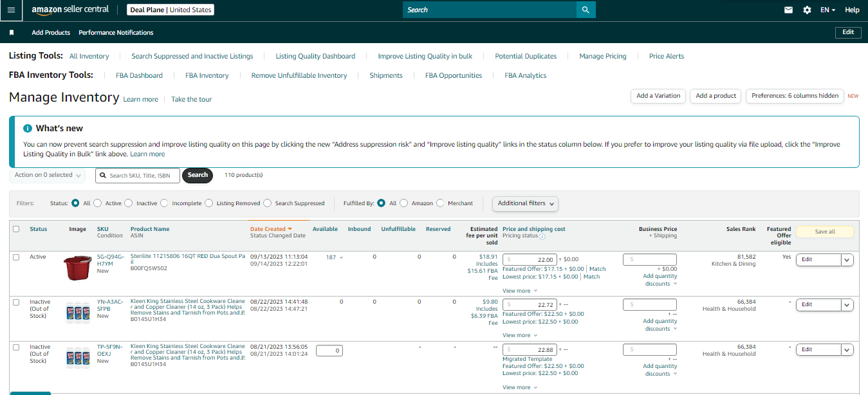The image size is (868, 395).
Task: Open Learn more beside Manage Inventory
Action: [140, 100]
